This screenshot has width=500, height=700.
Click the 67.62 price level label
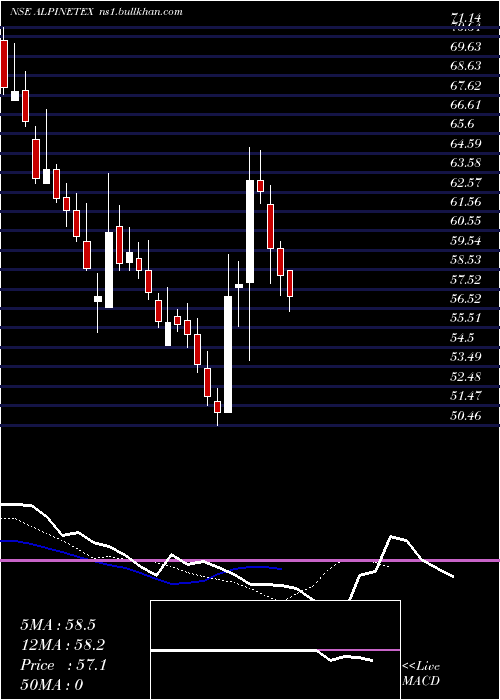coord(466,85)
